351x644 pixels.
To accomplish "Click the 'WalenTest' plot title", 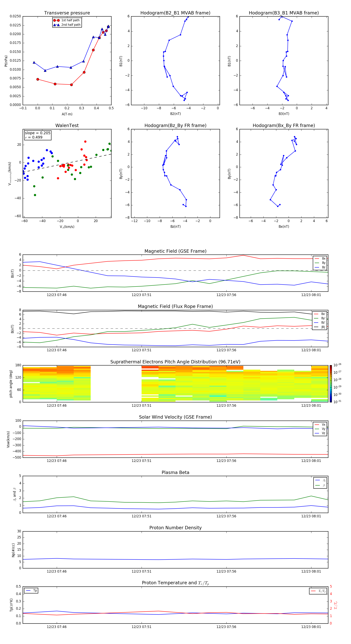I will point(67,125).
